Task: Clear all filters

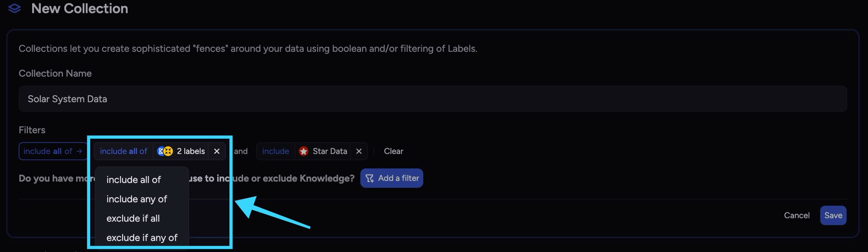Action: (x=393, y=151)
